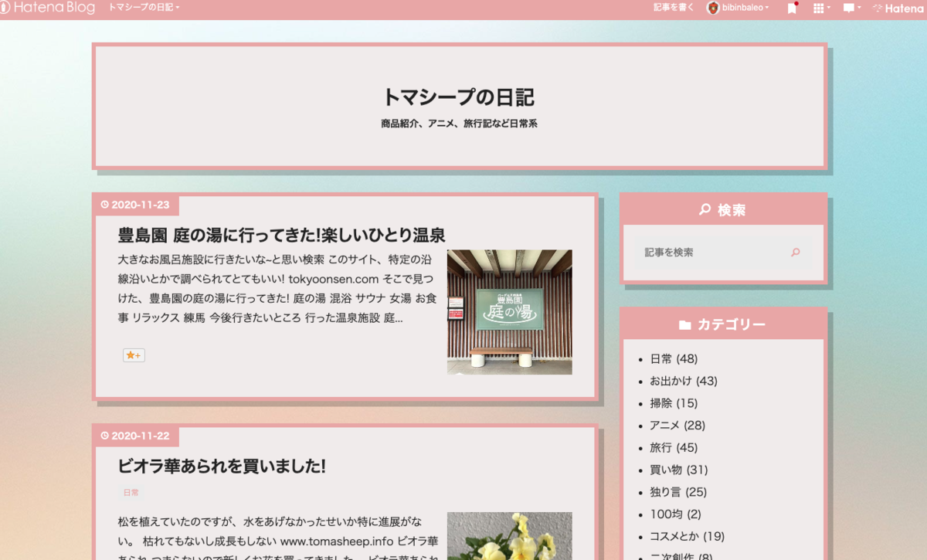Open the 掃除 (15) category

(x=674, y=403)
